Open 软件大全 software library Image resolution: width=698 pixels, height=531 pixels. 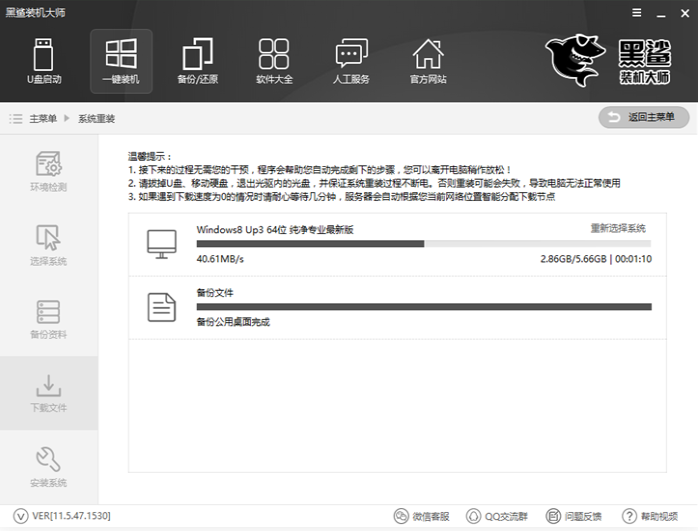coord(274,61)
